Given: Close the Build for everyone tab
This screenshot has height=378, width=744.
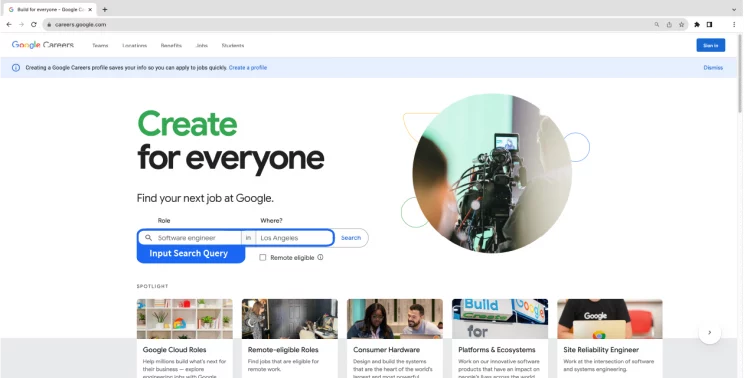Looking at the screenshot, I should [90, 9].
